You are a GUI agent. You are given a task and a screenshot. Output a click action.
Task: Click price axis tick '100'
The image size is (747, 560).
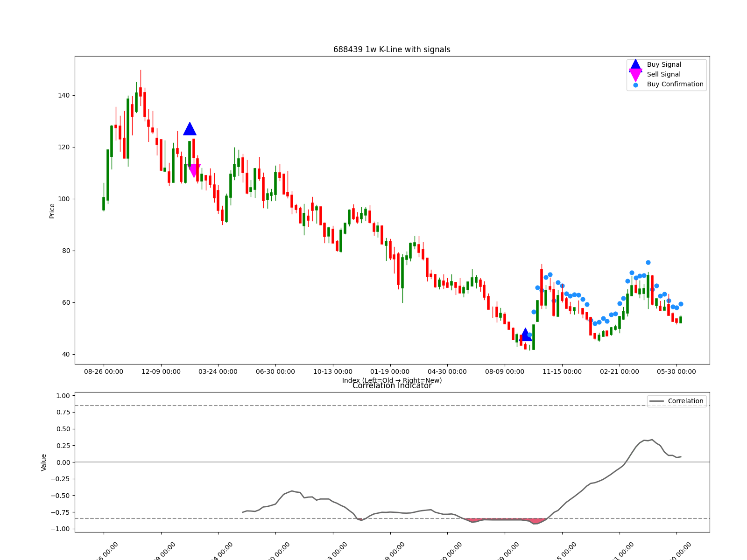tap(64, 199)
